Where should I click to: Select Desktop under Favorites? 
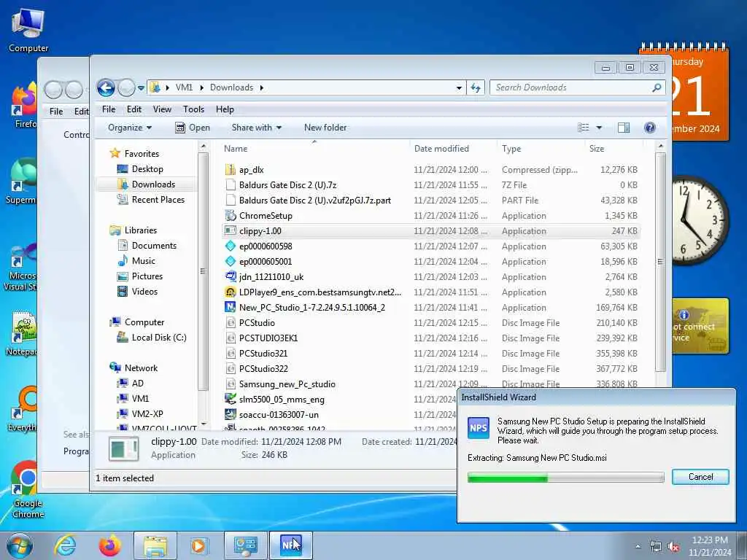[147, 169]
